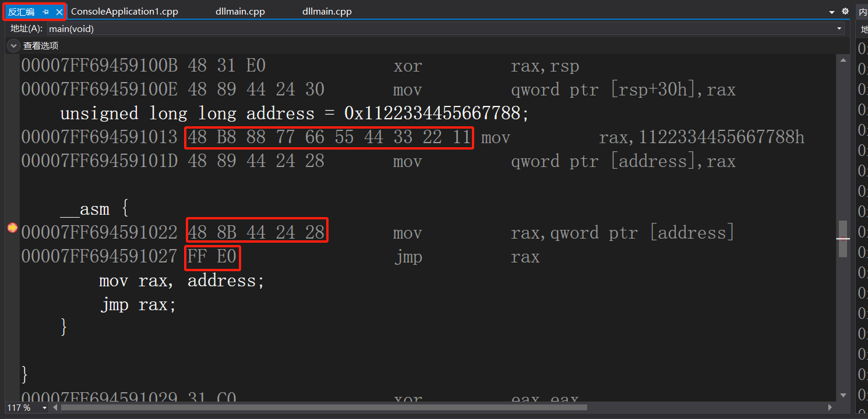The width and height of the screenshot is (868, 419).
Task: Click operand rax,1122334455667788h
Action: [702, 137]
